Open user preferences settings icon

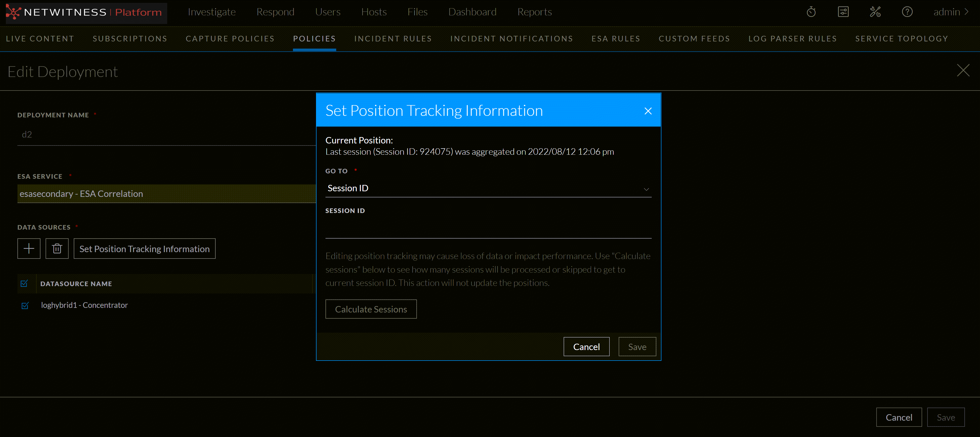(844, 12)
